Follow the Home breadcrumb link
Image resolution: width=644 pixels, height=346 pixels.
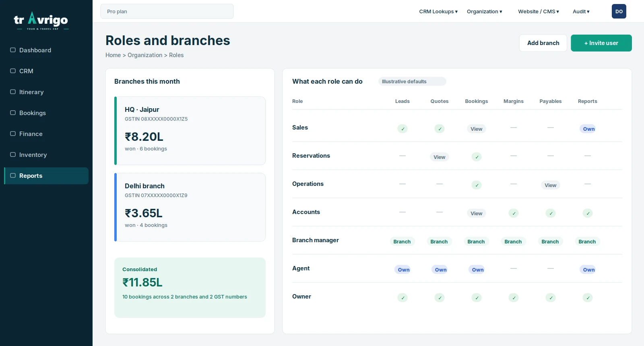click(113, 55)
